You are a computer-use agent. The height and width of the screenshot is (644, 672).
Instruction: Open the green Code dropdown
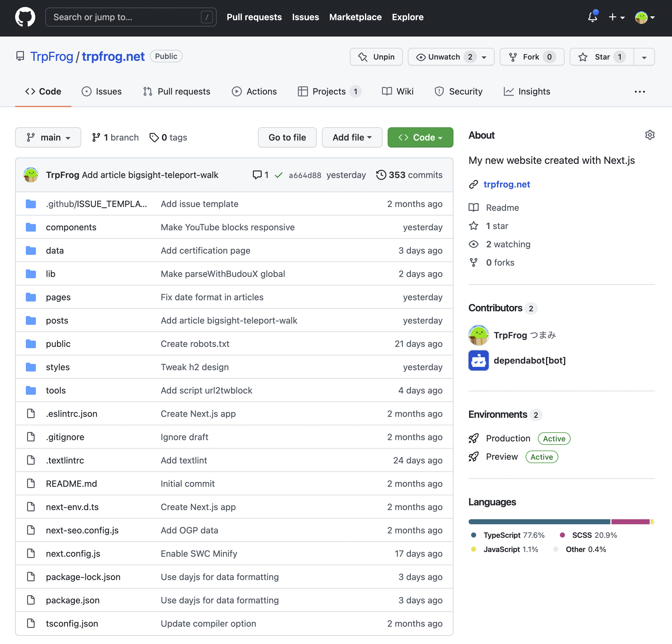(x=420, y=138)
